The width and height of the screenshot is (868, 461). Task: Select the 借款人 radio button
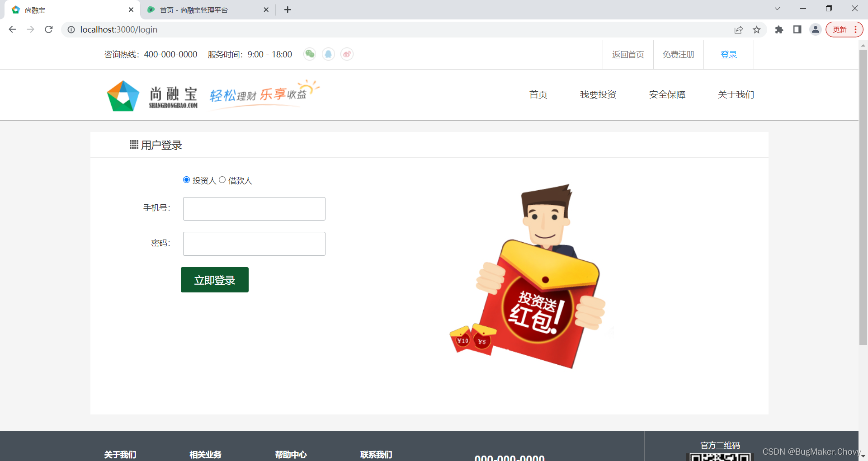click(222, 179)
